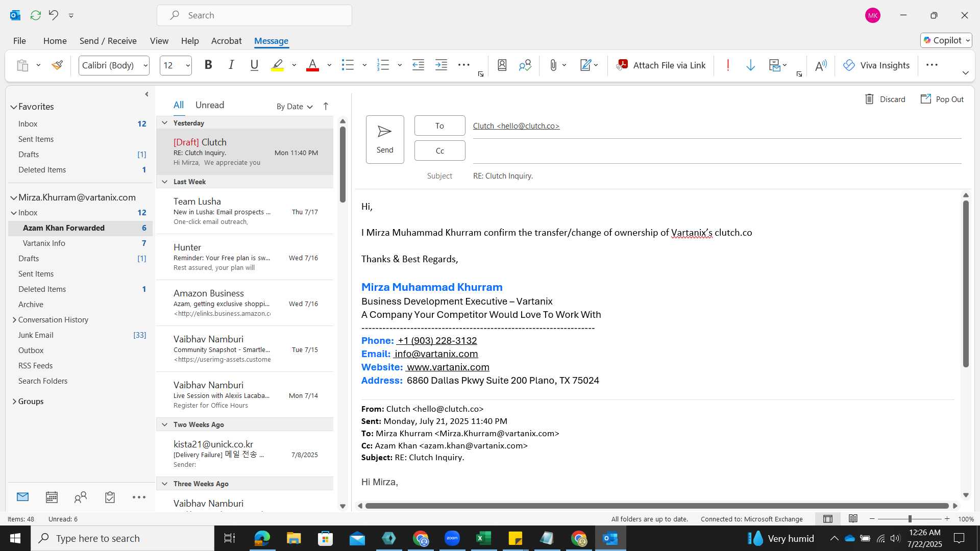Viewport: 980px width, 551px height.
Task: Apply numbered list formatting
Action: pyautogui.click(x=383, y=65)
